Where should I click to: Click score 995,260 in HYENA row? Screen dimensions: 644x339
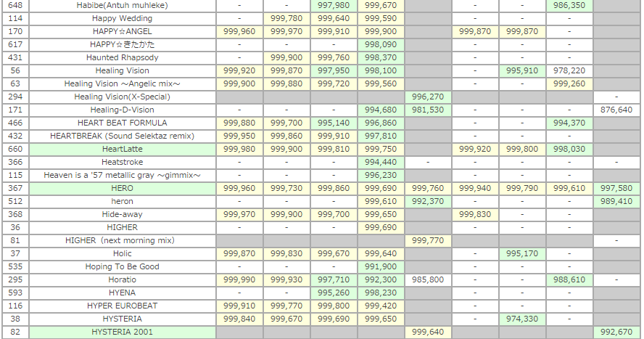pos(334,293)
